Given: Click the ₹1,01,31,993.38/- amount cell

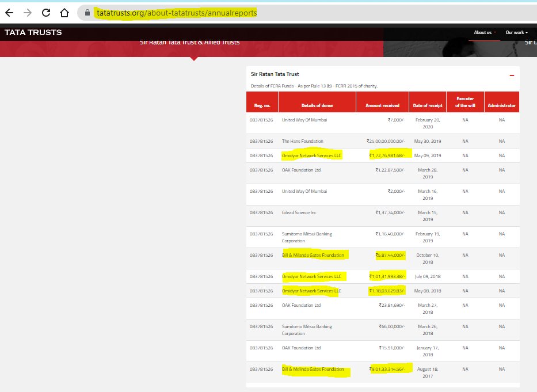Looking at the screenshot, I should 387,276.
